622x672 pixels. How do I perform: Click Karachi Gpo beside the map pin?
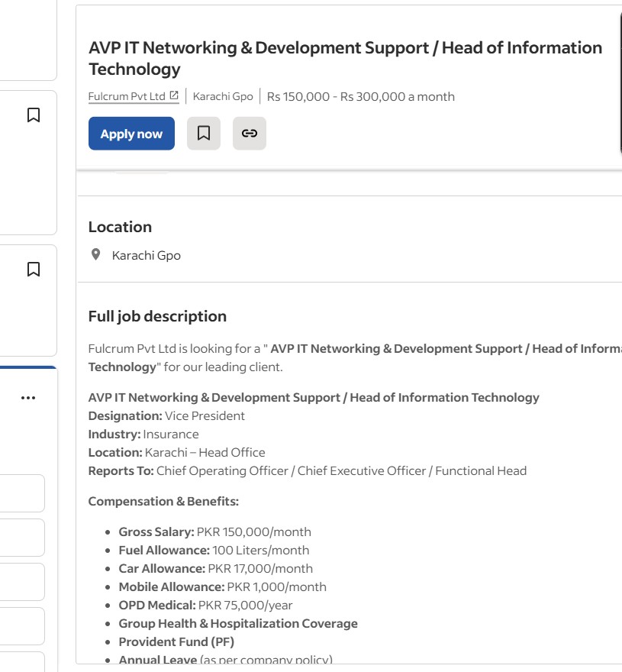coord(147,256)
